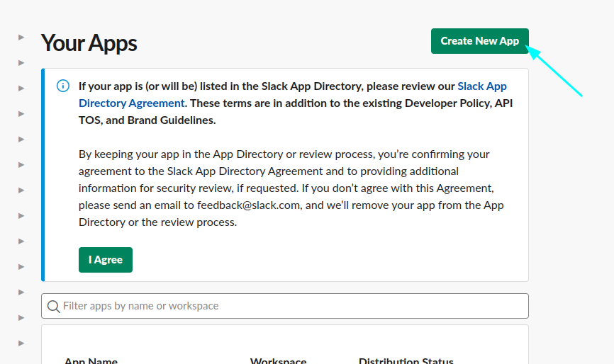Viewport: 614px width, 364px height.
Task: Click the Distribution Status column header
Action: [x=406, y=360]
